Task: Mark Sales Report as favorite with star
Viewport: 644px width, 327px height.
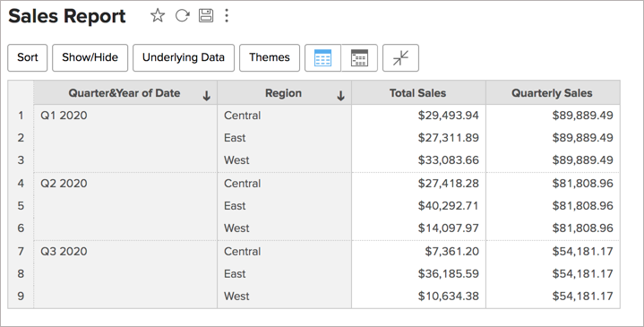Action: tap(158, 16)
